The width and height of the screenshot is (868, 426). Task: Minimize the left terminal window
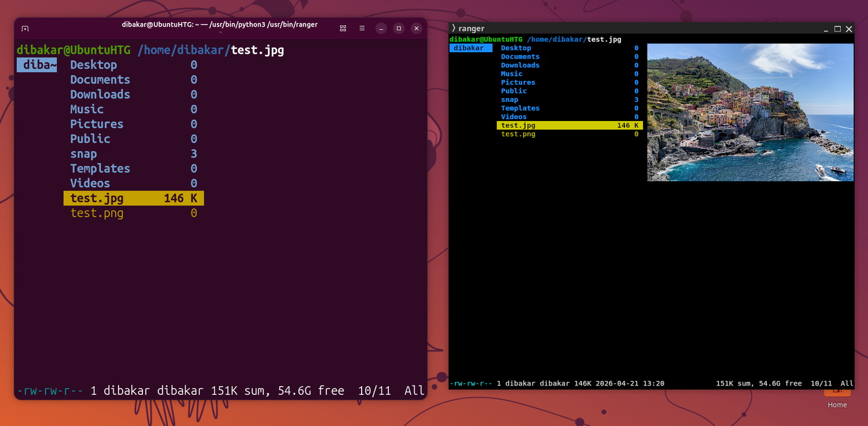click(381, 28)
